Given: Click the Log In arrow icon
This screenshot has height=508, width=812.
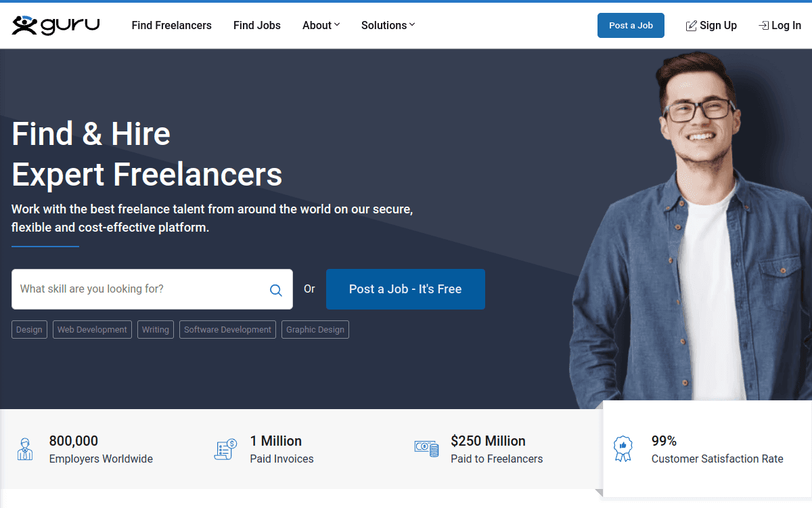Looking at the screenshot, I should point(763,26).
